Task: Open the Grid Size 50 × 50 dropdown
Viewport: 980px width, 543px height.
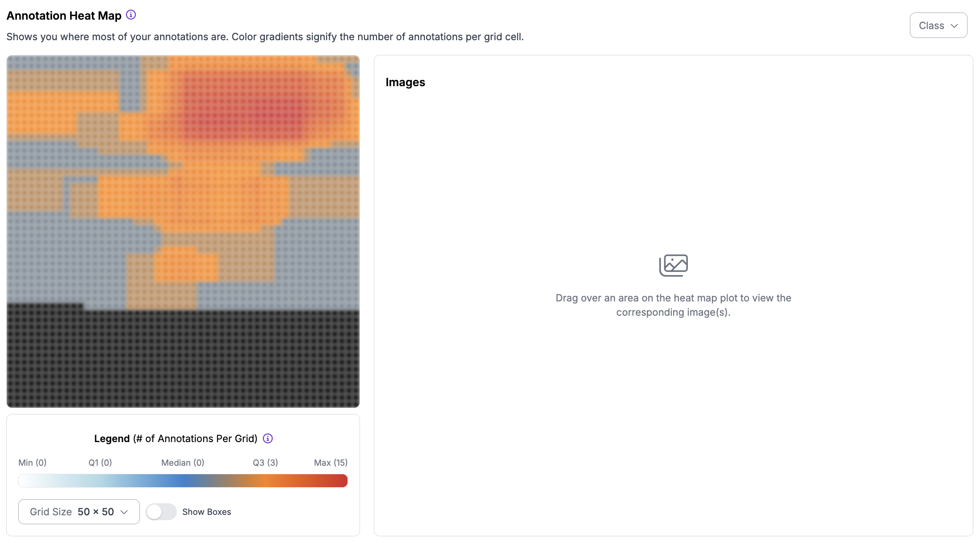Action: (79, 512)
